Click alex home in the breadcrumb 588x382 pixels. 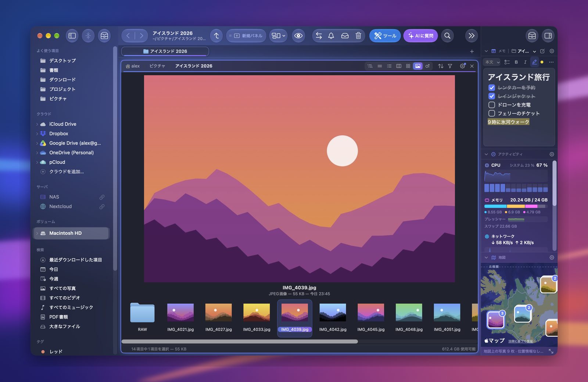[133, 66]
